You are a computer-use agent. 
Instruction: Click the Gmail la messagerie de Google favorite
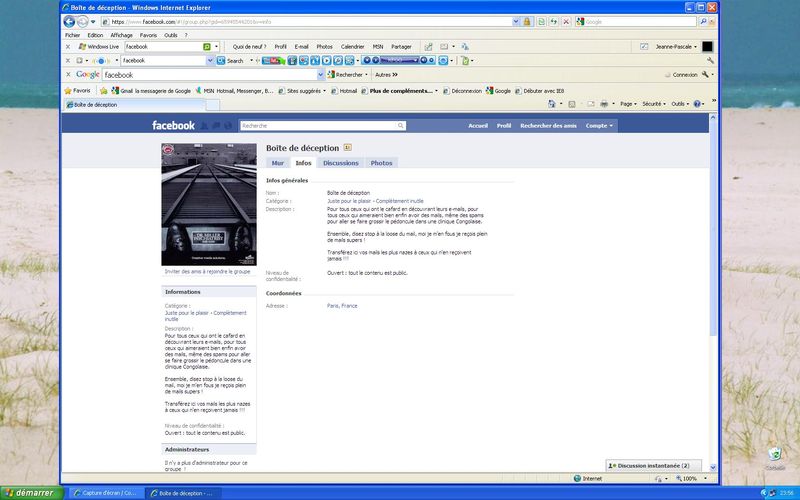point(151,91)
